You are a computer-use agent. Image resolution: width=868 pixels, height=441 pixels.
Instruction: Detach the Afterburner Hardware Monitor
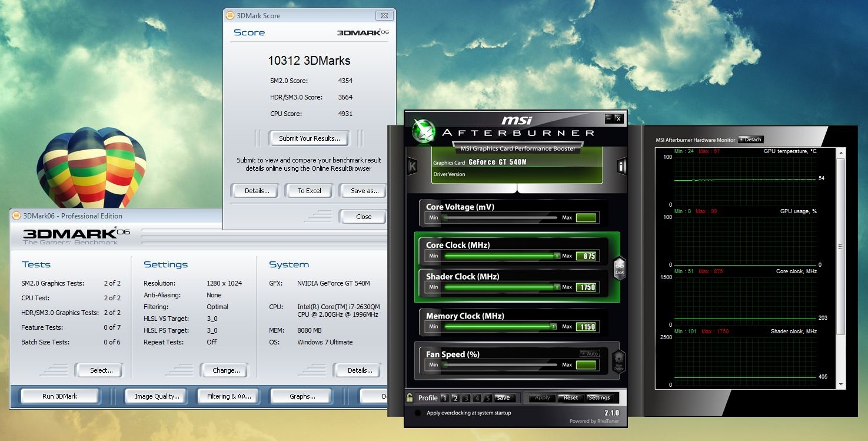click(x=750, y=140)
